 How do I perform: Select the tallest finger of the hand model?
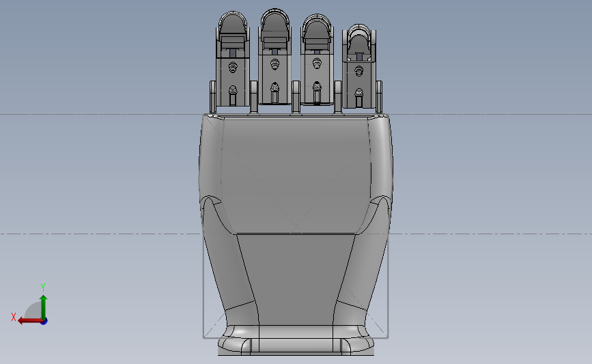pos(275,57)
